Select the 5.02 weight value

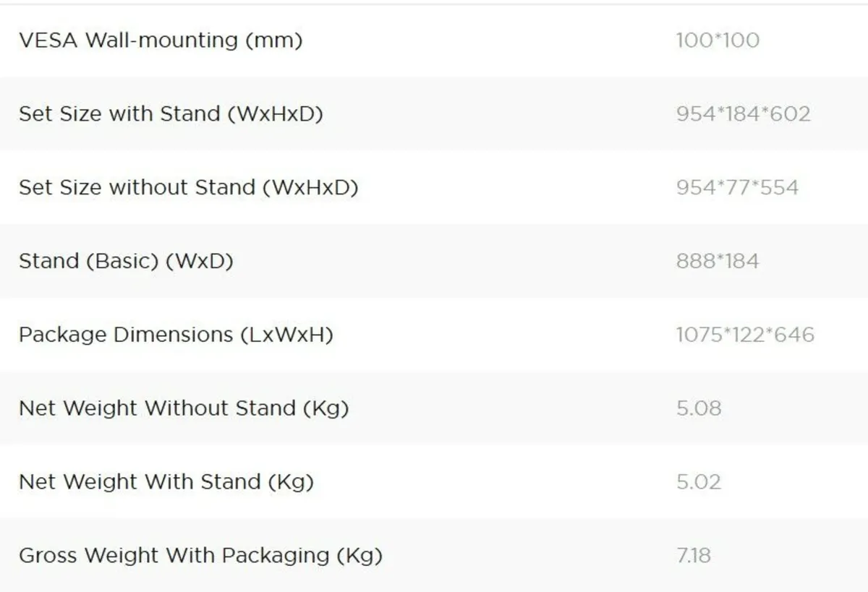(x=699, y=482)
